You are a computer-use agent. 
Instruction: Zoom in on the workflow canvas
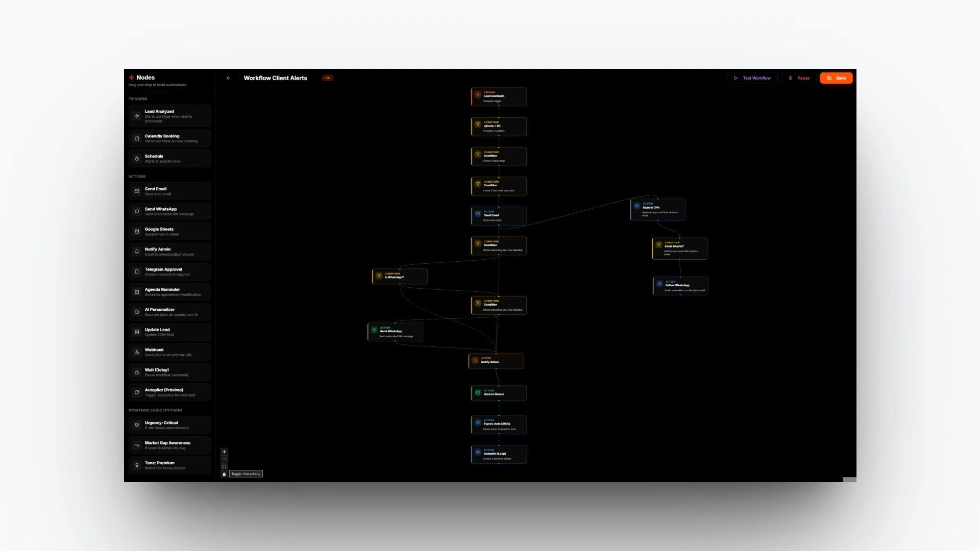[x=224, y=452]
